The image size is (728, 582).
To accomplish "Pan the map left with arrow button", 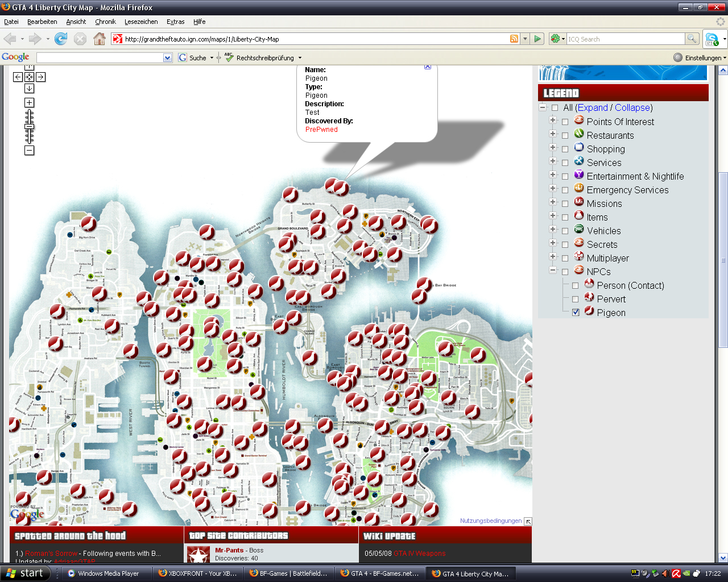I will point(18,77).
